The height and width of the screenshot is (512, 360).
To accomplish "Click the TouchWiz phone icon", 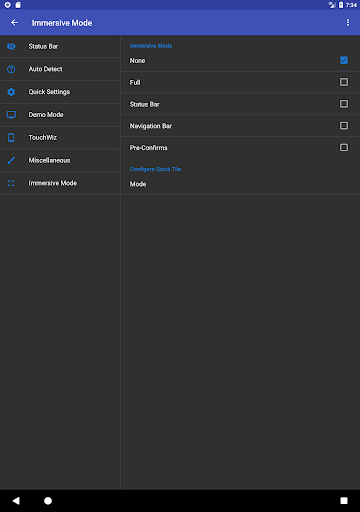I will tap(11, 137).
